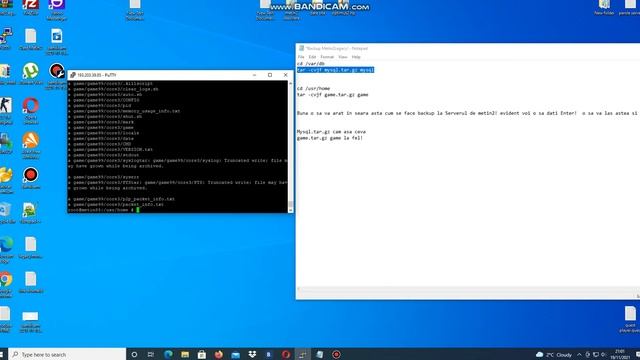Click the volume icon in system tray
Viewport: 640px width, 360px height.
click(603, 355)
